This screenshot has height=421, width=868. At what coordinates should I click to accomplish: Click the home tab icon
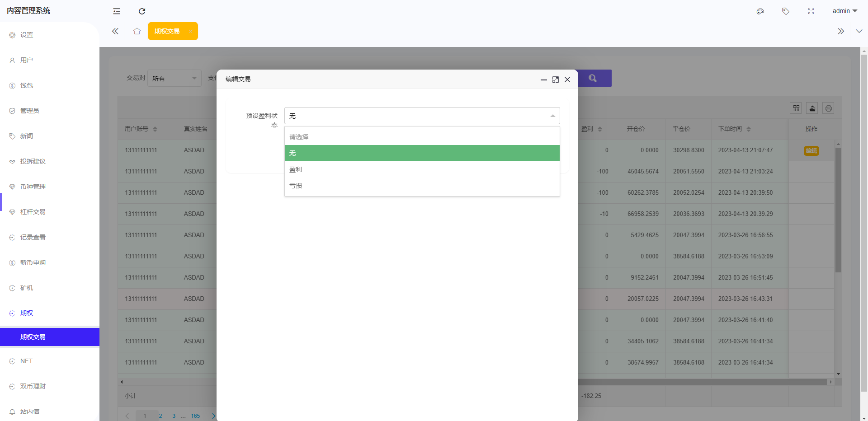(137, 31)
